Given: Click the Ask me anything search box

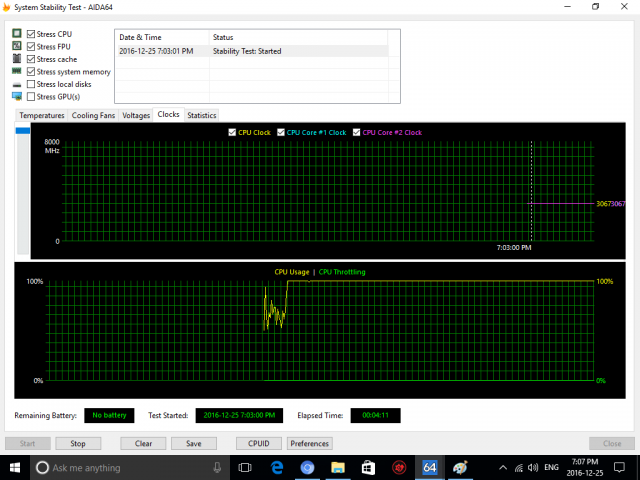Looking at the screenshot, I should [120, 467].
